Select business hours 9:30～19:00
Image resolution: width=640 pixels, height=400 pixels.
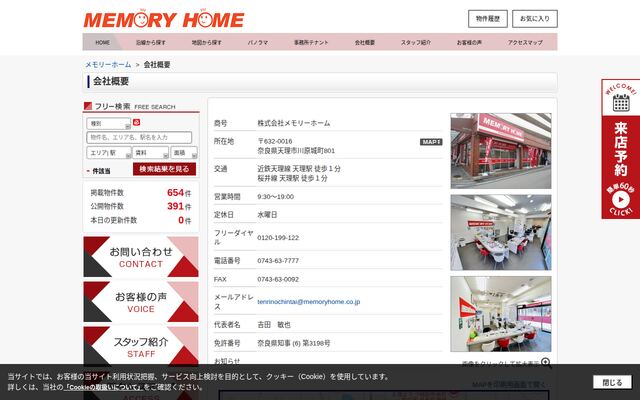tap(276, 197)
